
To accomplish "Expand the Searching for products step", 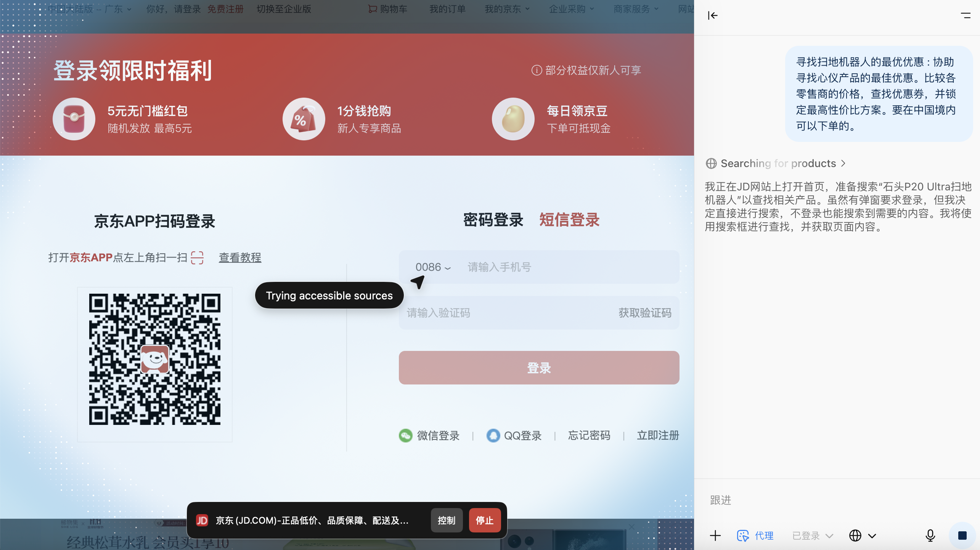I will pos(778,164).
